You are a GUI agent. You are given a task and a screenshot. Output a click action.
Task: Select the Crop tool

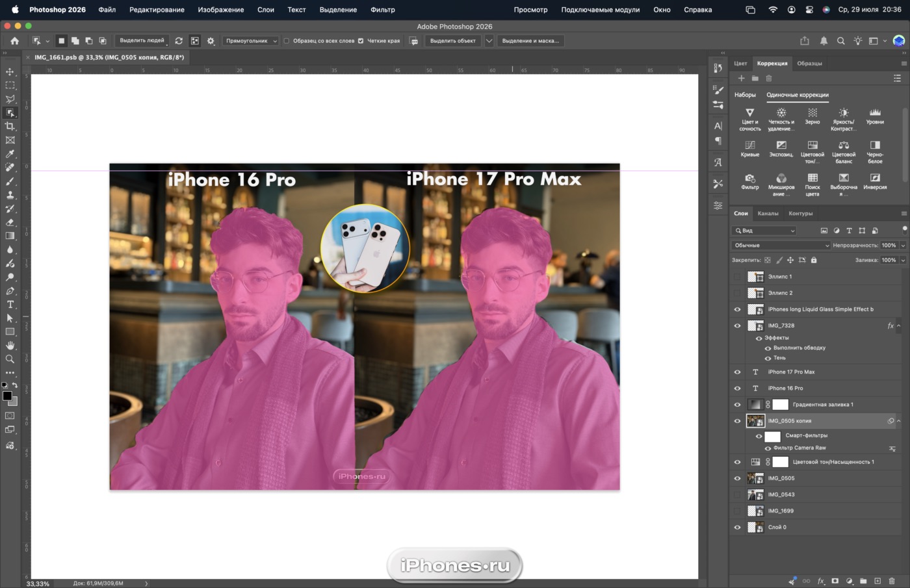coord(10,126)
